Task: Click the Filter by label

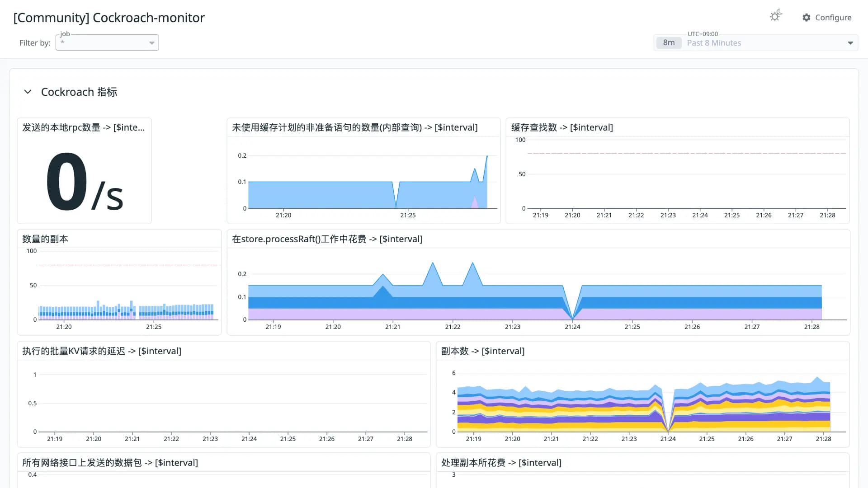Action: 35,43
